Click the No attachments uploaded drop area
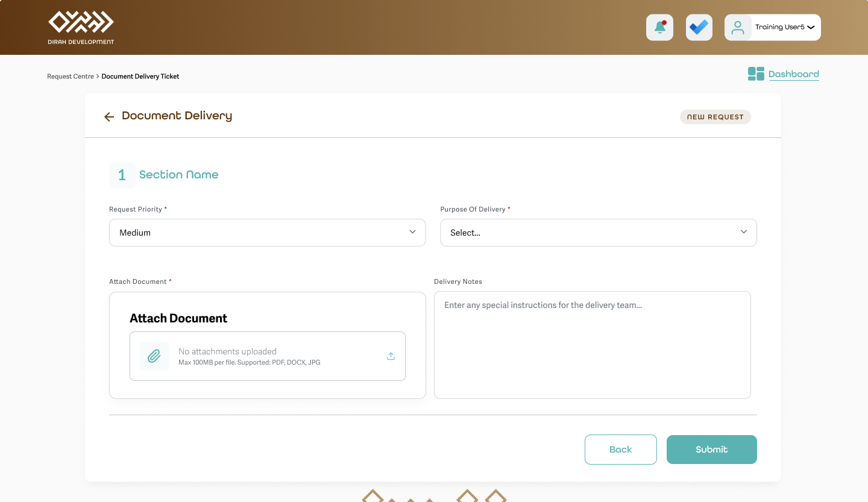This screenshot has width=868, height=502. (x=268, y=356)
